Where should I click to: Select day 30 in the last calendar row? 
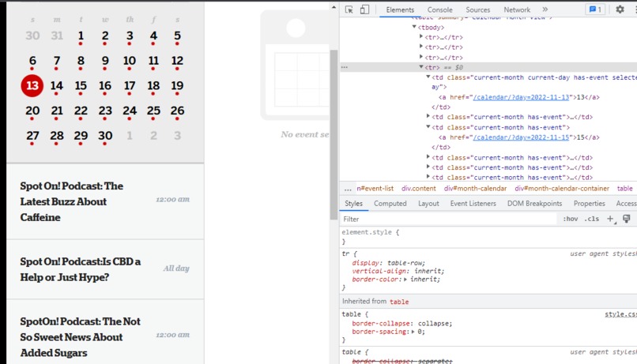click(x=105, y=136)
